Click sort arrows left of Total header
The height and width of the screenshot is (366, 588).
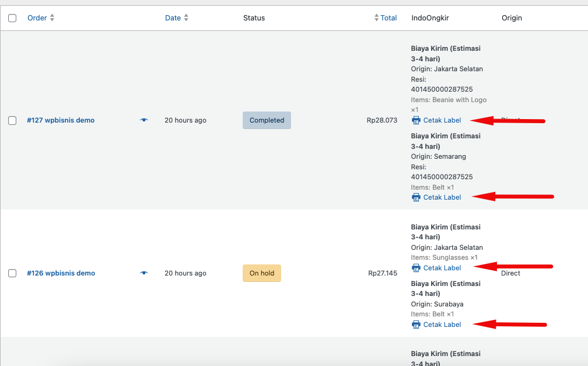tap(376, 18)
